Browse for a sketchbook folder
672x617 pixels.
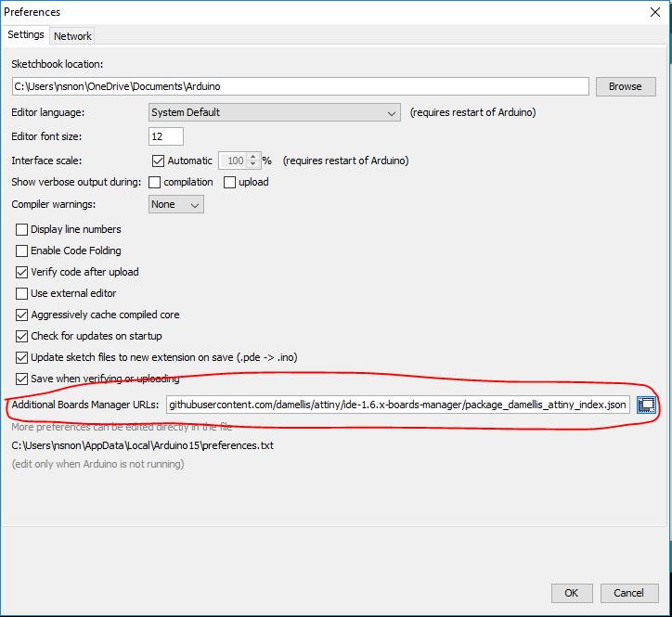coord(626,86)
